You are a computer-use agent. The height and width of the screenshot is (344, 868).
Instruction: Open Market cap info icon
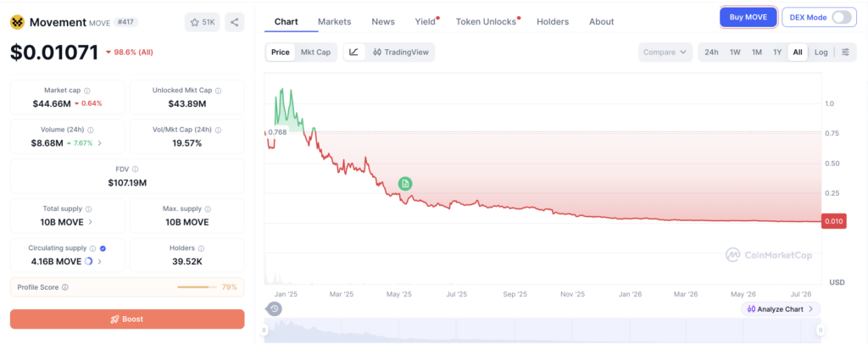(87, 90)
